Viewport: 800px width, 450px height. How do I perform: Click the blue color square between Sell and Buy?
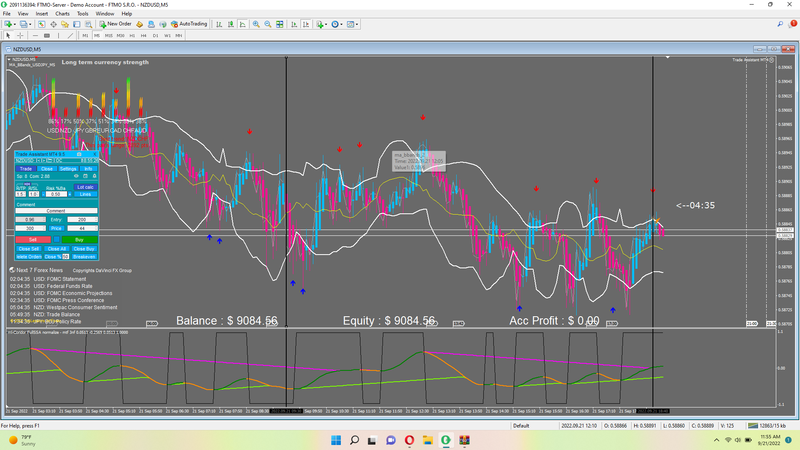(56, 240)
